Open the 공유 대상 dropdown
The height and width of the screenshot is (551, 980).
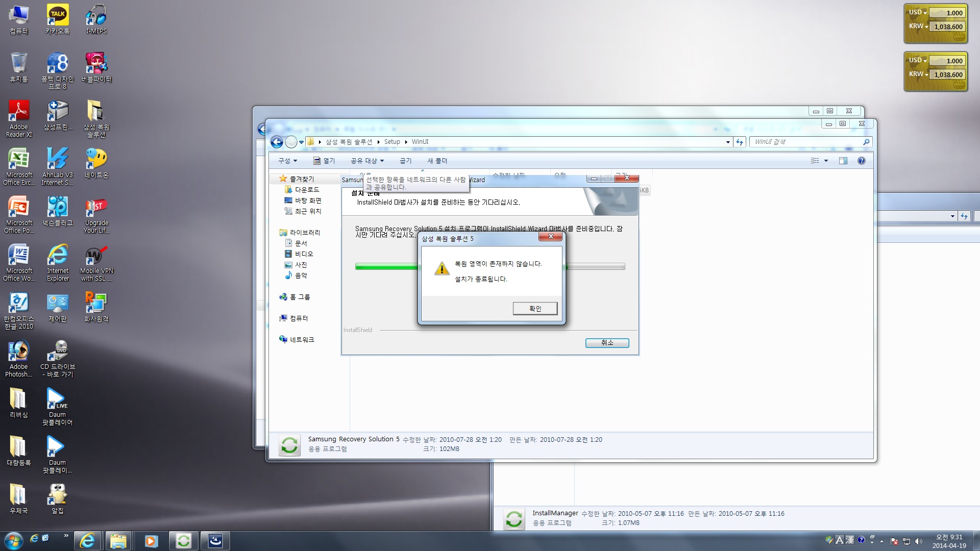tap(367, 161)
